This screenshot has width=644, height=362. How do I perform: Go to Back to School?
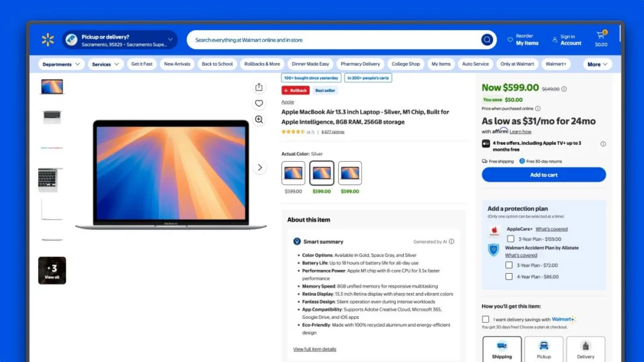pos(217,64)
